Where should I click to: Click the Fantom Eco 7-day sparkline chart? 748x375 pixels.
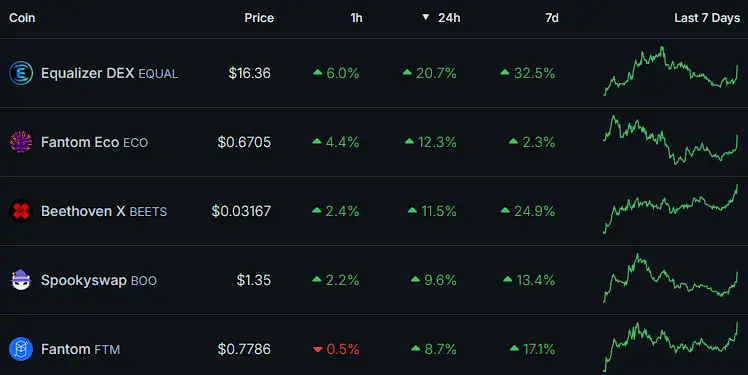(671, 140)
